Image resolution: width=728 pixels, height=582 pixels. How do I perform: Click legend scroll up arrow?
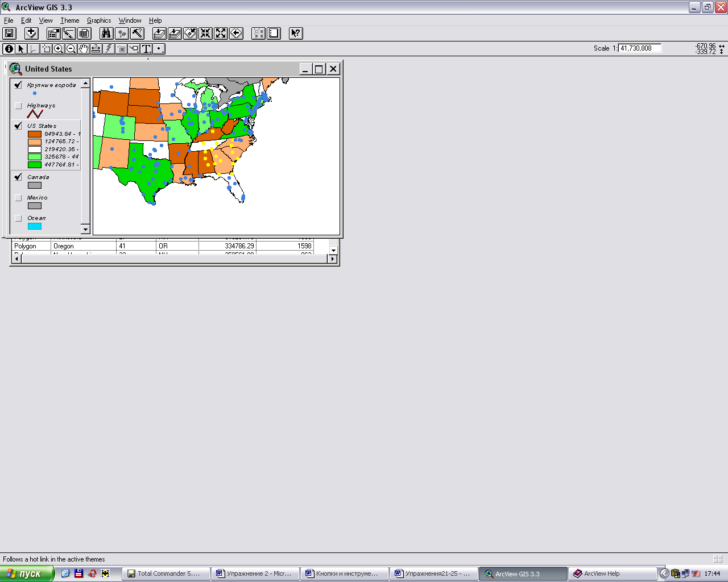coord(86,84)
